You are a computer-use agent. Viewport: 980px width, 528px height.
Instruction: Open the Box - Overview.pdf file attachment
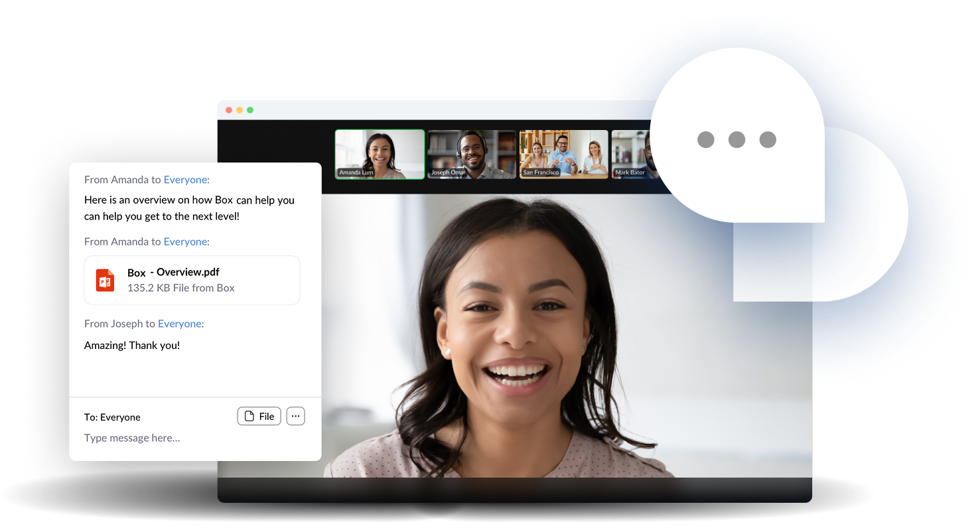click(192, 280)
